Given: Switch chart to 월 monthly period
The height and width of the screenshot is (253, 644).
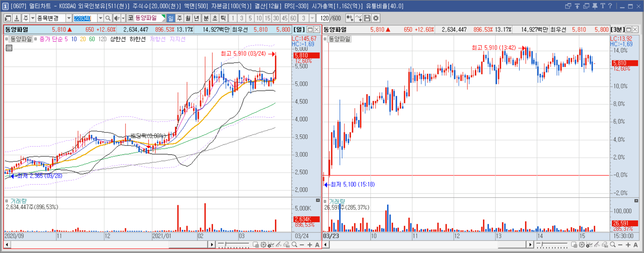Looking at the screenshot, I should pyautogui.click(x=188, y=18).
